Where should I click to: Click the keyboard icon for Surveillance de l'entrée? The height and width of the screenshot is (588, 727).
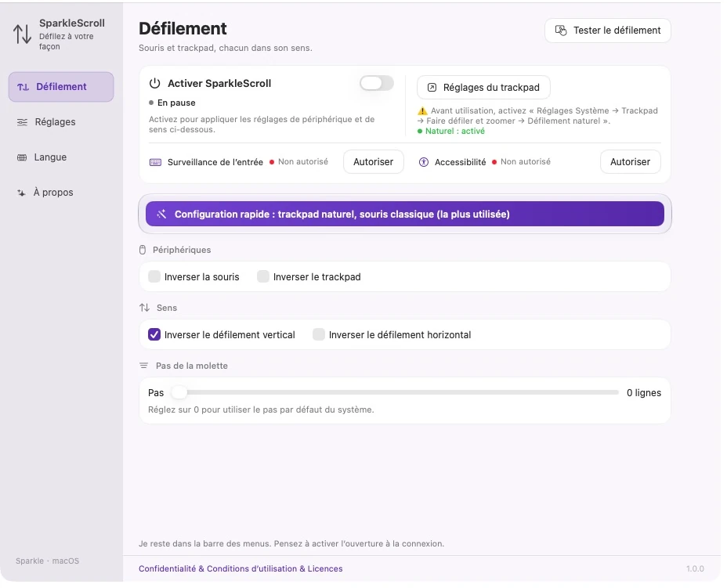tap(155, 162)
